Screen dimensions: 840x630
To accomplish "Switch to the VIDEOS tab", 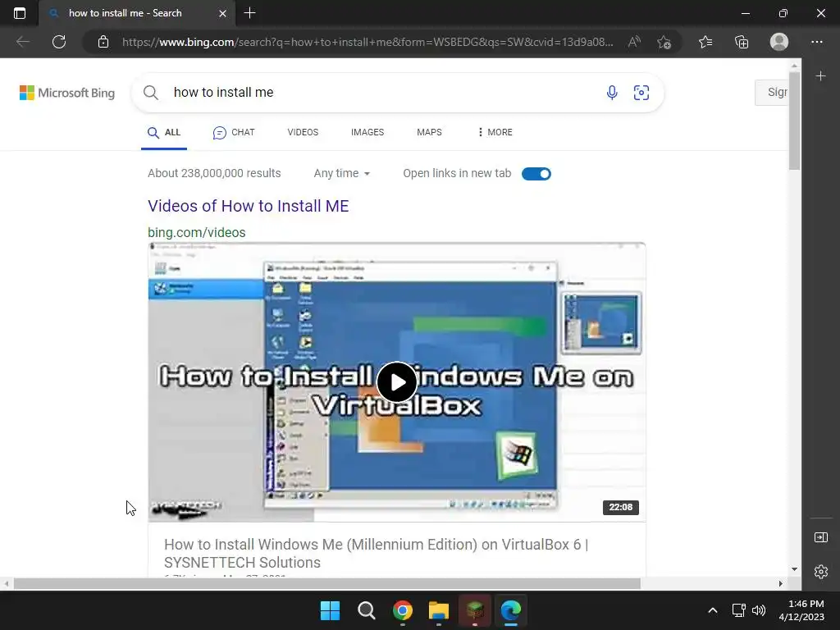I will tap(303, 132).
